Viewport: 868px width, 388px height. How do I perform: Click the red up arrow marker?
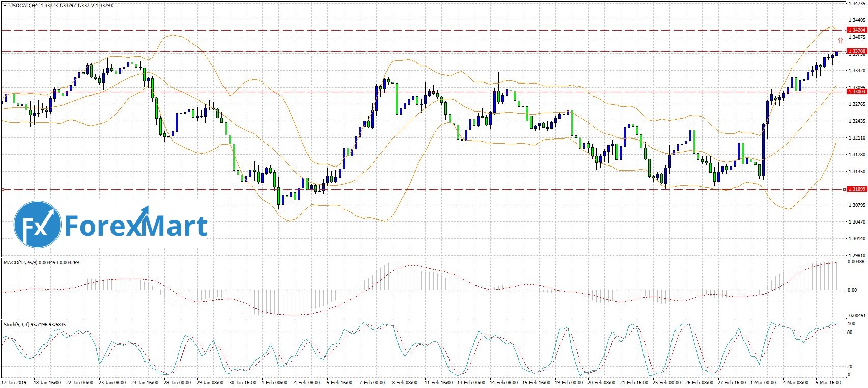click(840, 41)
